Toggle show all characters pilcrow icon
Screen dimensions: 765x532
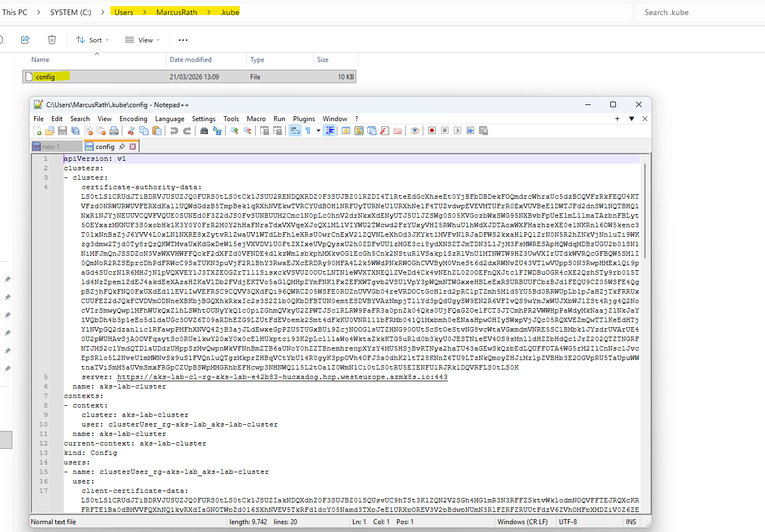point(308,131)
